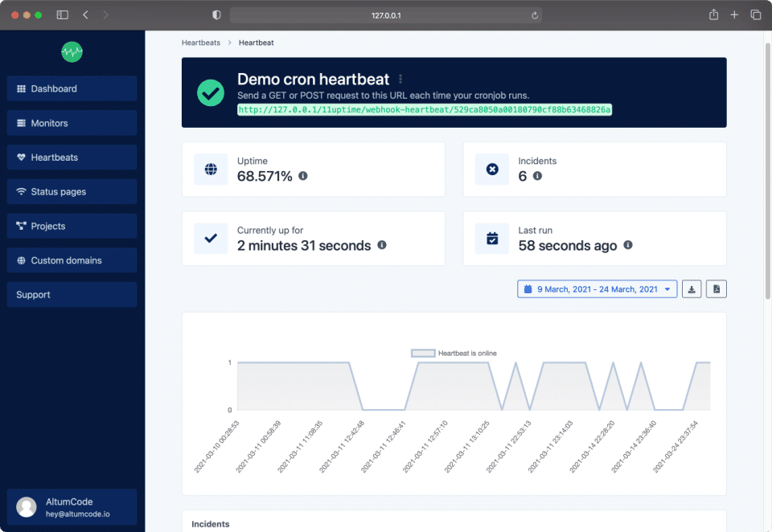The width and height of the screenshot is (772, 532).
Task: Click the green webhook heartbeat URL
Action: (x=425, y=109)
